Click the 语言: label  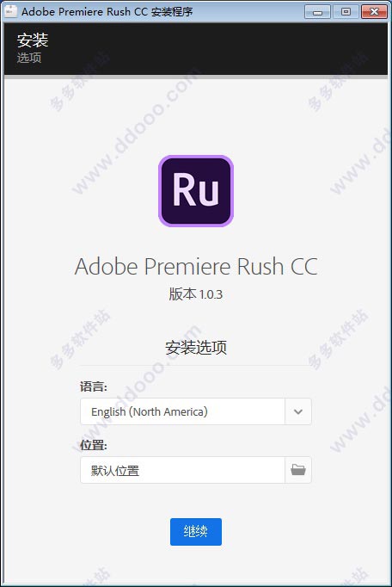tap(94, 386)
